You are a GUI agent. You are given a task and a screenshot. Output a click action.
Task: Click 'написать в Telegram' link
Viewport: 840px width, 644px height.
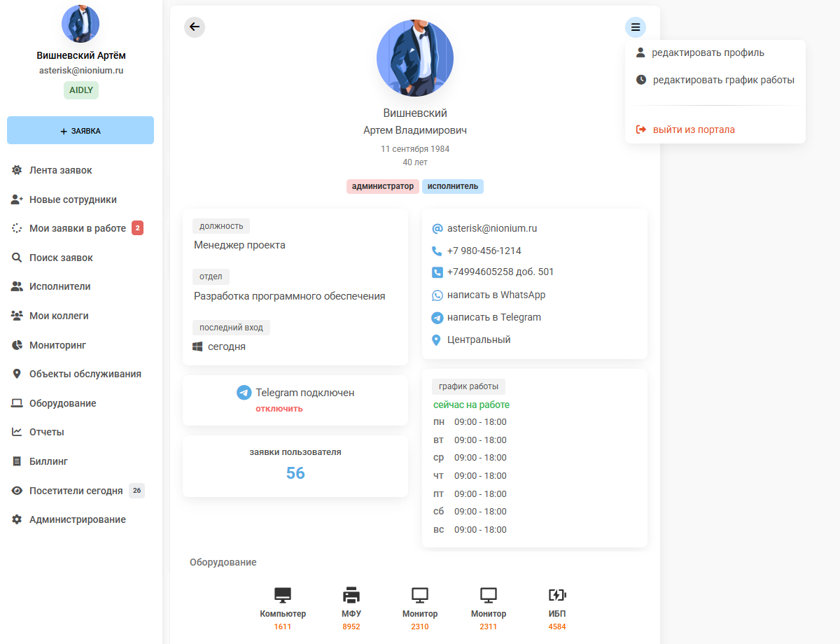coord(493,317)
